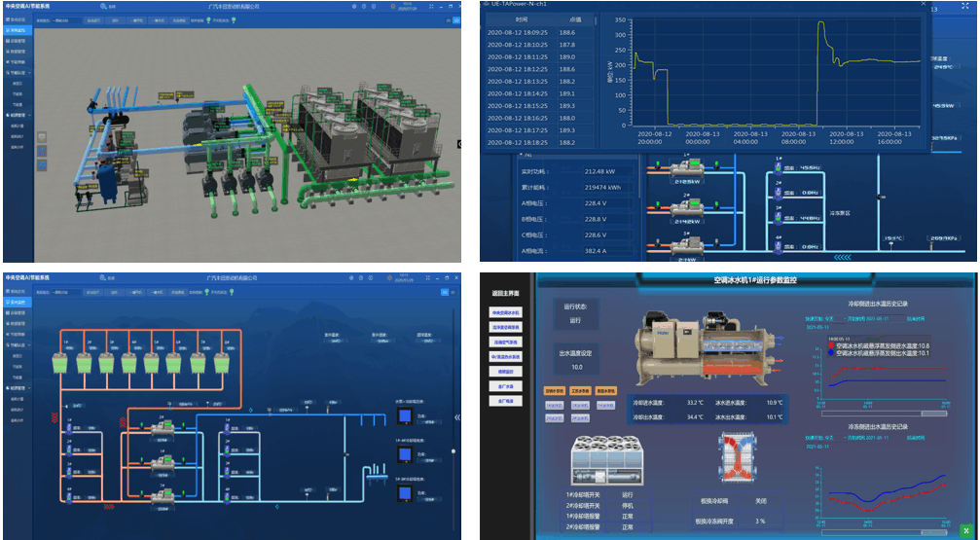Click the first orange button below the 出水温度设定 box
The width and height of the screenshot is (980, 540).
point(555,389)
